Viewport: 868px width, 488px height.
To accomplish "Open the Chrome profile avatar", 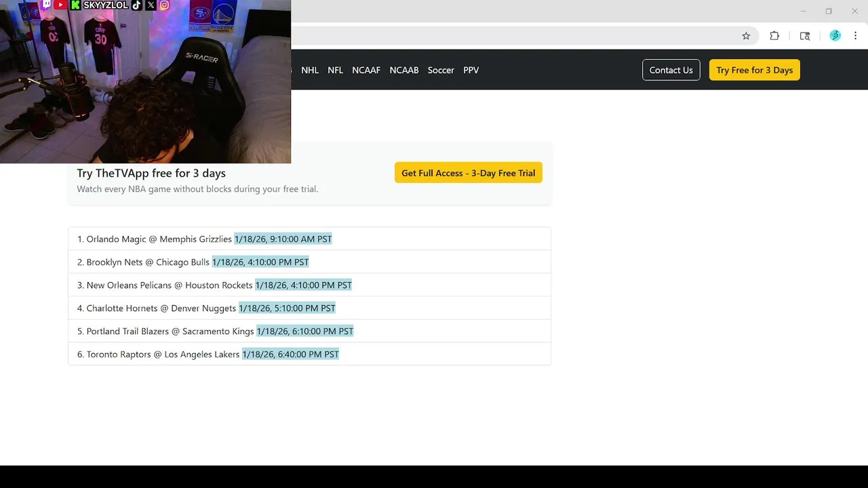I will [835, 36].
